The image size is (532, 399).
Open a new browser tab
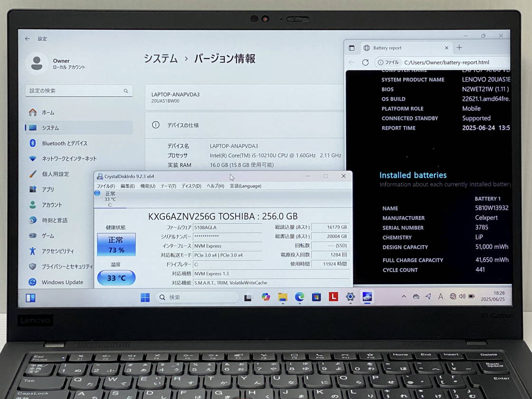[x=459, y=47]
